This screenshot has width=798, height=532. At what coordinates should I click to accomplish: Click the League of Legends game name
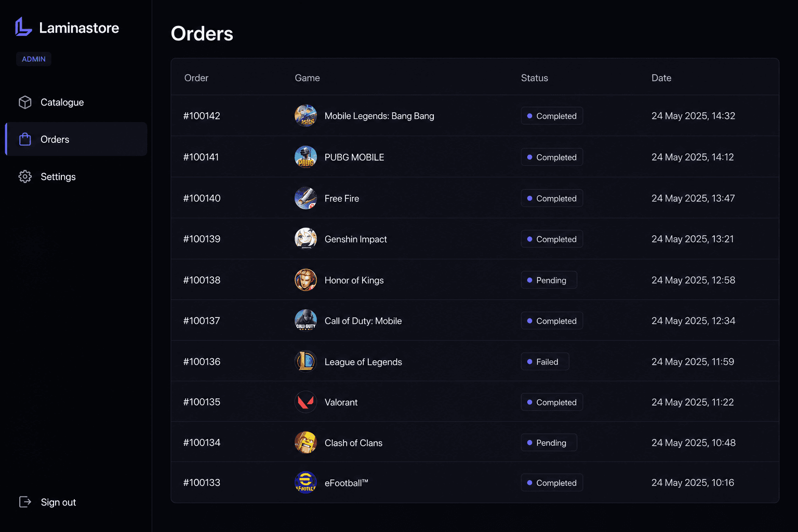[363, 362]
